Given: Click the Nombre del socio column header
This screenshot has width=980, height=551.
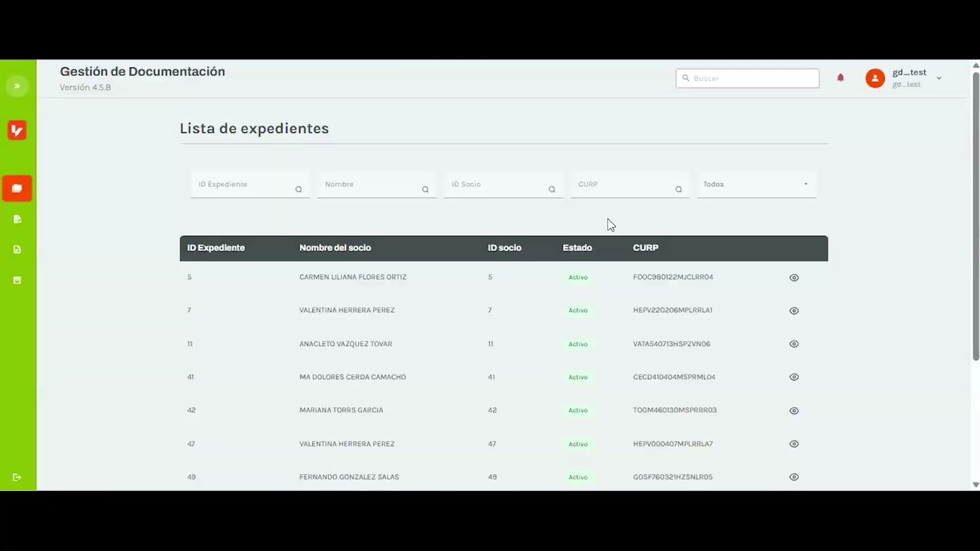Looking at the screenshot, I should (x=335, y=248).
